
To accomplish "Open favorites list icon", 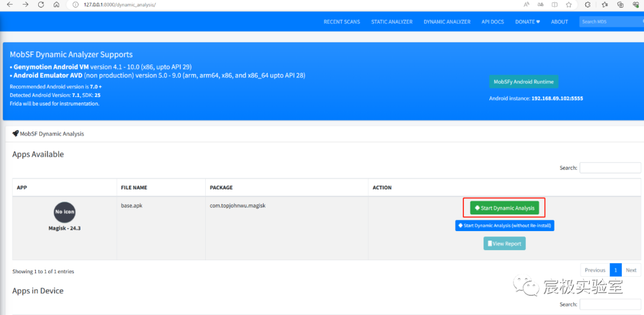I will point(605,5).
